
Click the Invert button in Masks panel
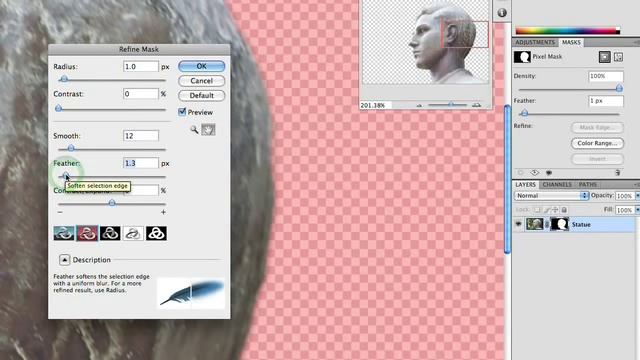point(597,159)
